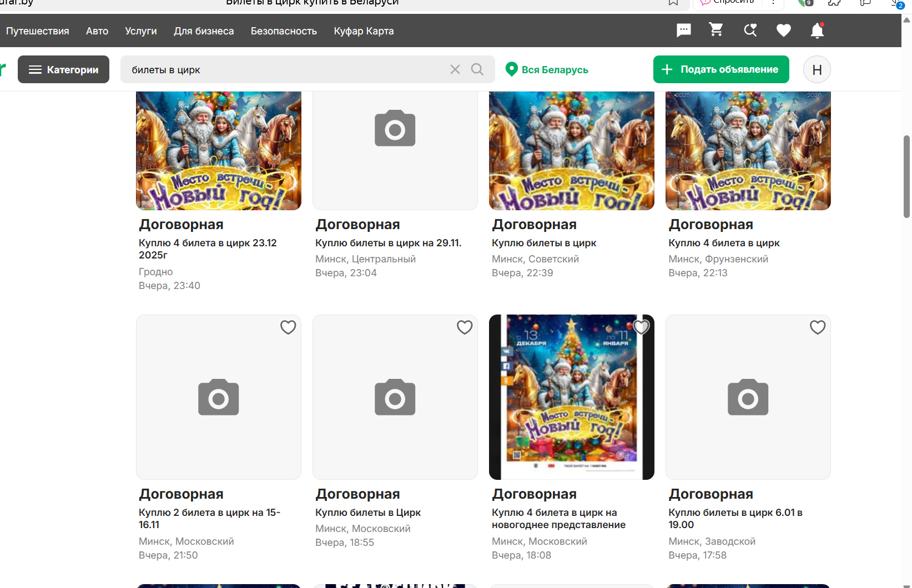The height and width of the screenshot is (588, 912).
Task: Expand the Категории menu
Action: click(63, 69)
